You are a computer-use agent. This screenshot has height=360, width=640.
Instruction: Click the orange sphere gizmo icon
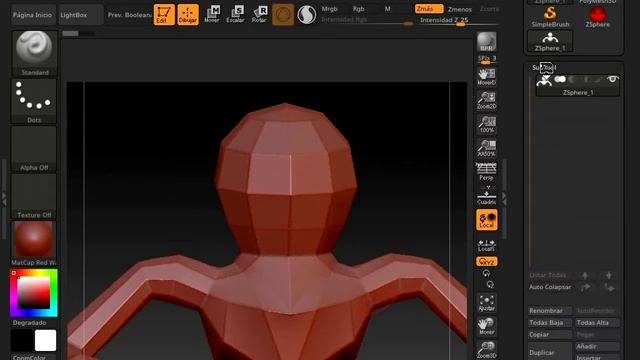pyautogui.click(x=283, y=15)
